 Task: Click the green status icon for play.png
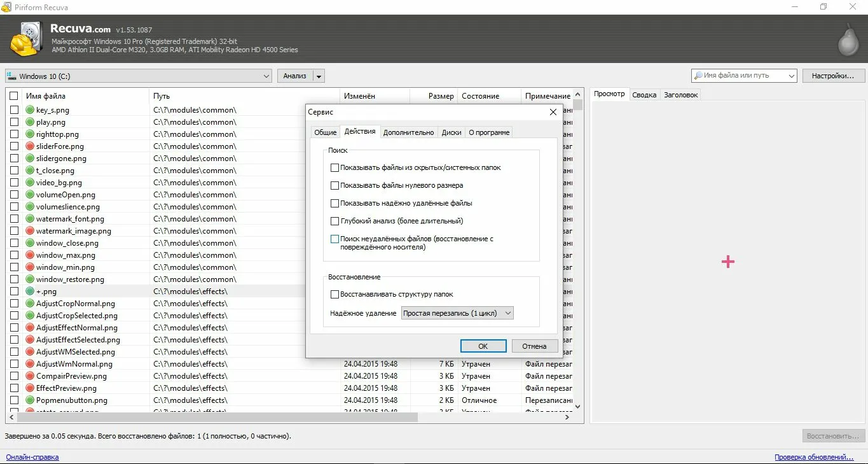[x=30, y=122]
